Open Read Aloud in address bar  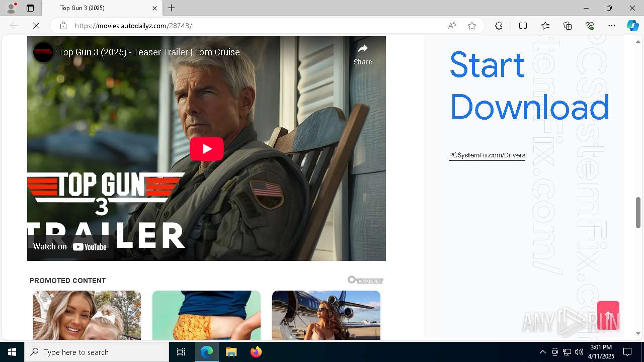pos(452,26)
